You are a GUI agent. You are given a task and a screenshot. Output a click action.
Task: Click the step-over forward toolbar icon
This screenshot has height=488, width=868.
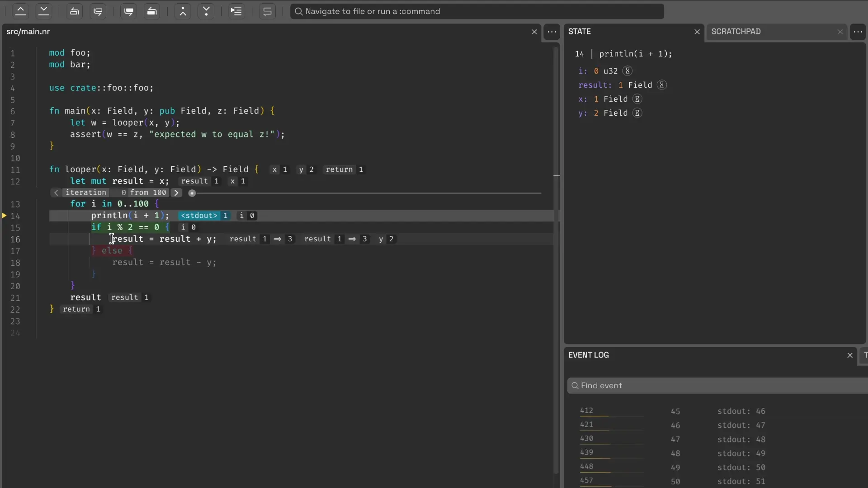(129, 11)
